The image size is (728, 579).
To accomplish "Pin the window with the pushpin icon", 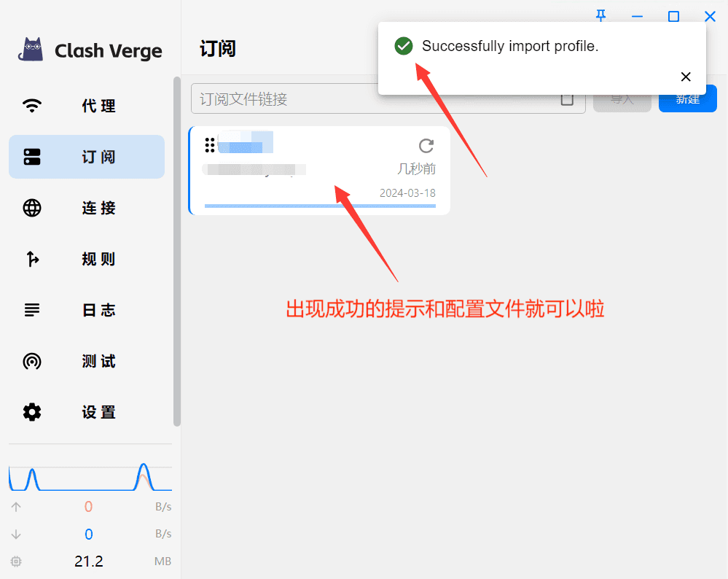I will click(600, 16).
